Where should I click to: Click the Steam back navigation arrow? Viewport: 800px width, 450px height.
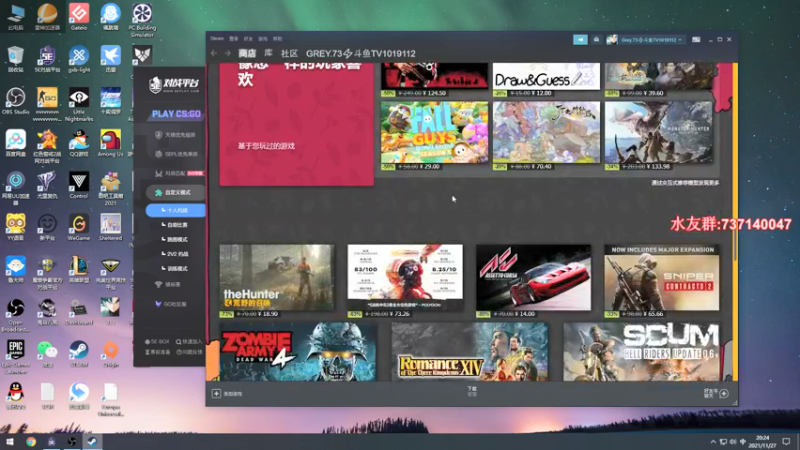(x=214, y=54)
